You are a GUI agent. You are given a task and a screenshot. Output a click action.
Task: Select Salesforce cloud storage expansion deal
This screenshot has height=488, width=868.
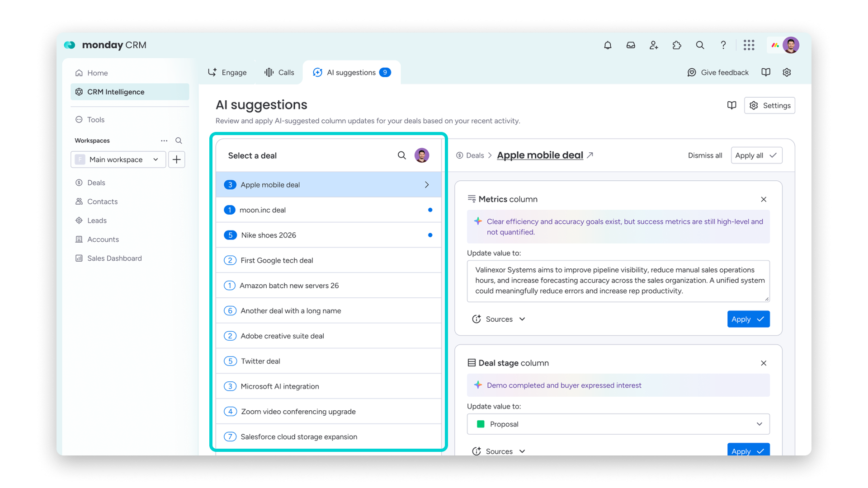[x=329, y=437]
